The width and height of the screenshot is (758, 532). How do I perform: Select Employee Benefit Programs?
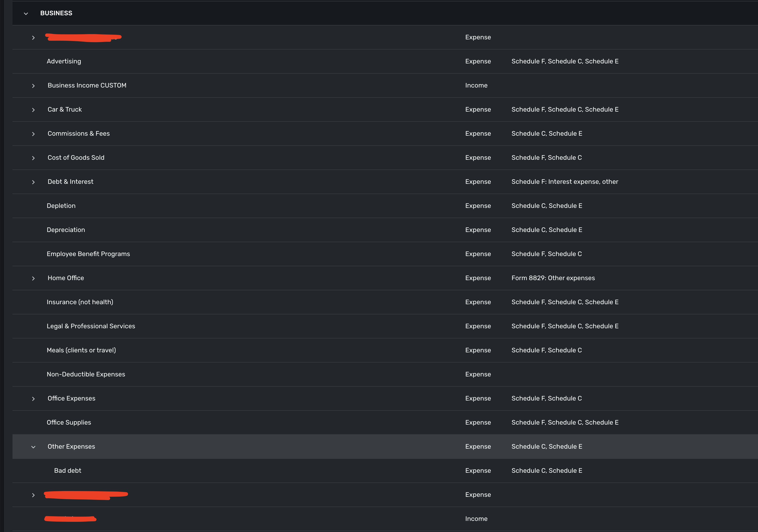tap(88, 254)
